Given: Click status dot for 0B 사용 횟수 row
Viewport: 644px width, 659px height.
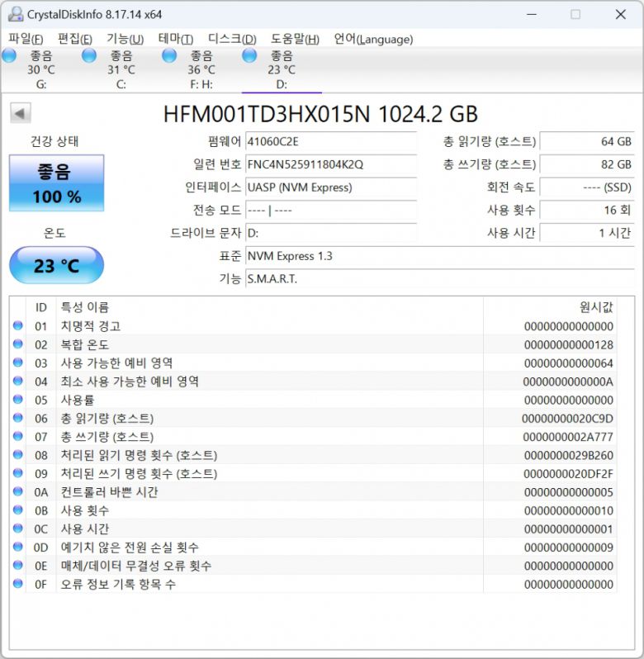Looking at the screenshot, I should 17,510.
